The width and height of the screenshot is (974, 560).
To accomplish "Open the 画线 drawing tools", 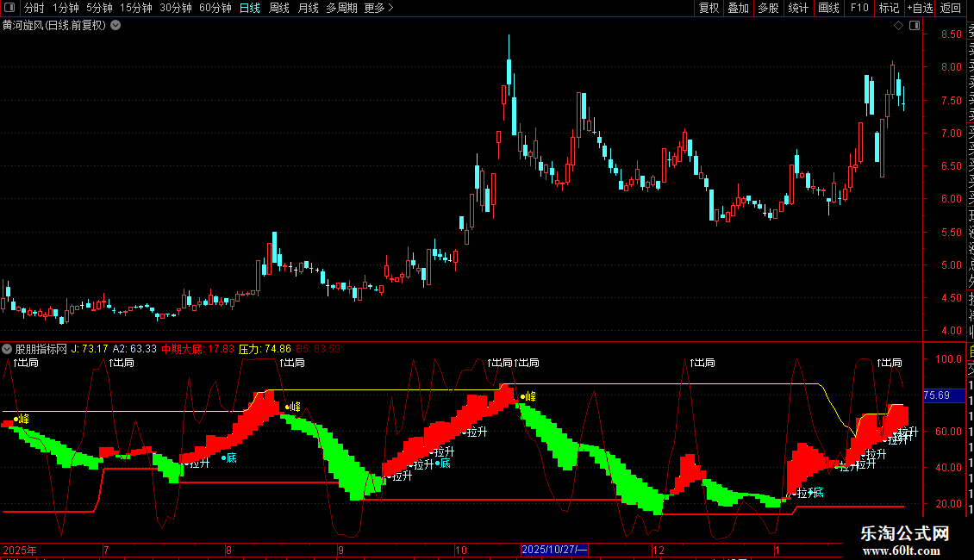I will [828, 8].
